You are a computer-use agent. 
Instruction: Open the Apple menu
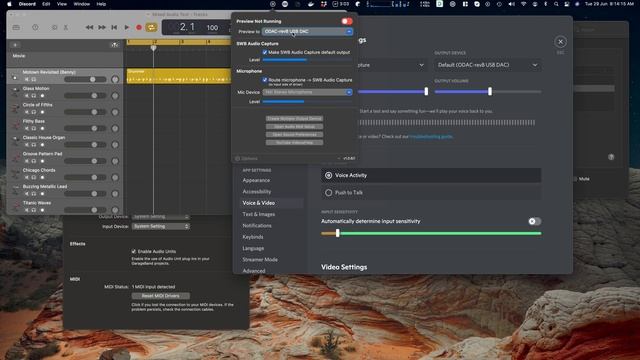click(x=9, y=4)
